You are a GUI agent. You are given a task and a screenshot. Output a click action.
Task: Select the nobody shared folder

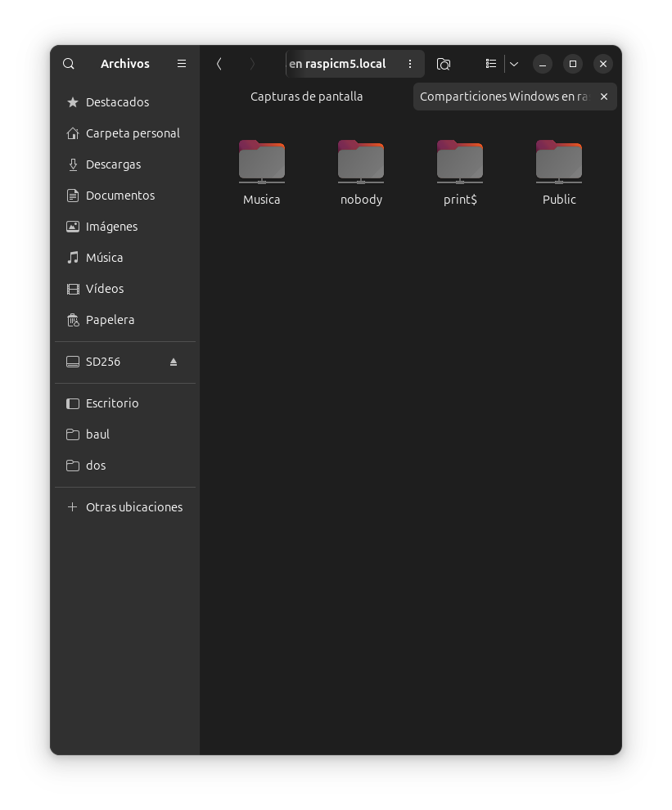click(361, 162)
